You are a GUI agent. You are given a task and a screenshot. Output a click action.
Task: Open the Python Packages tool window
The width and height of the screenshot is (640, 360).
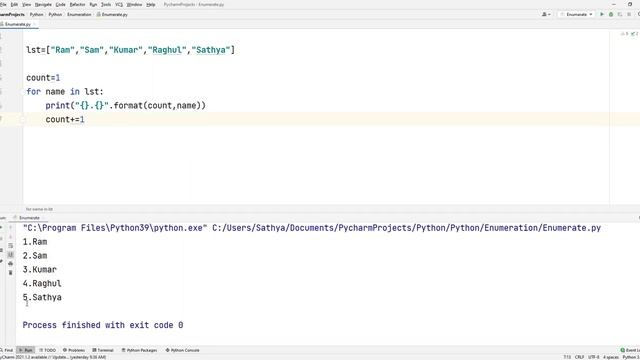pos(139,350)
